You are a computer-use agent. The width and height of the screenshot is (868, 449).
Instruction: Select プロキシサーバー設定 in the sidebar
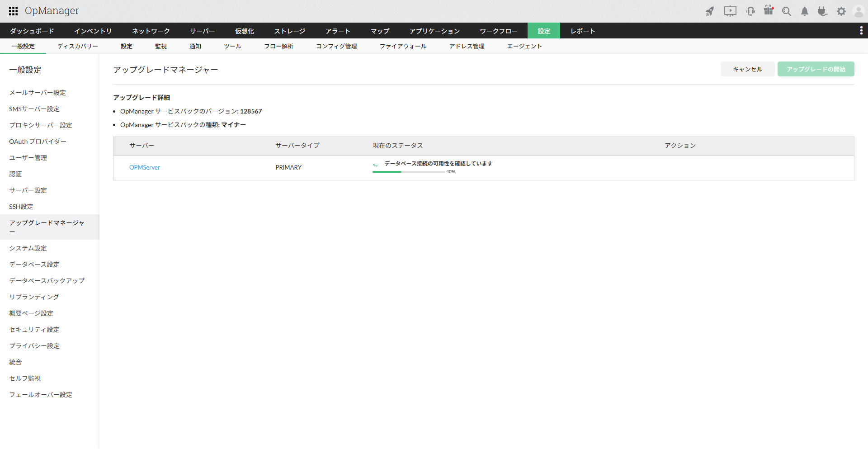50,125
